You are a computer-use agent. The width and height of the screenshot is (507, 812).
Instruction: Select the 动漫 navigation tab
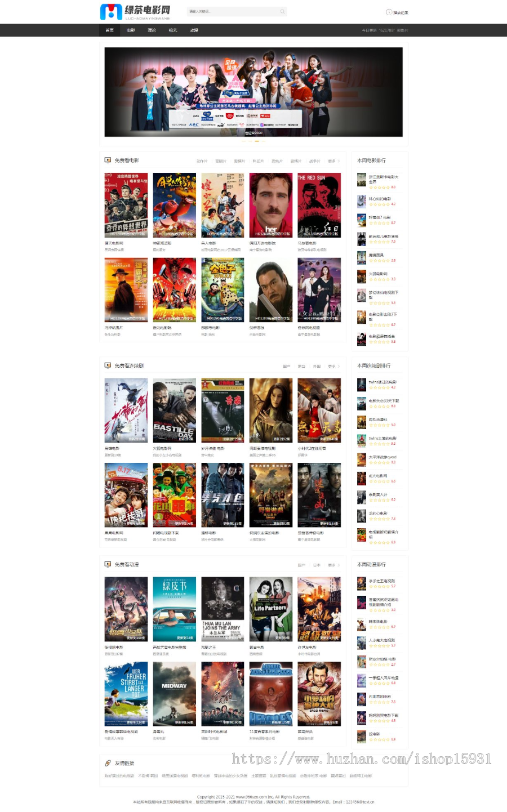click(194, 30)
